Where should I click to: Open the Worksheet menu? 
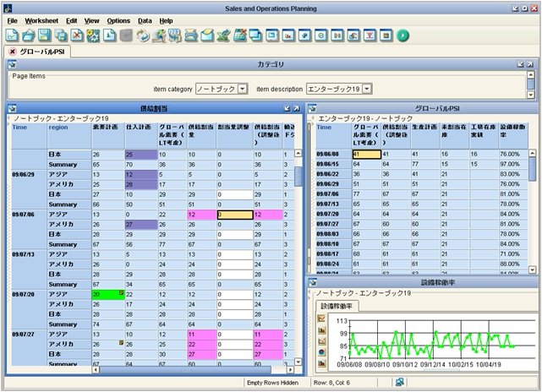(41, 21)
